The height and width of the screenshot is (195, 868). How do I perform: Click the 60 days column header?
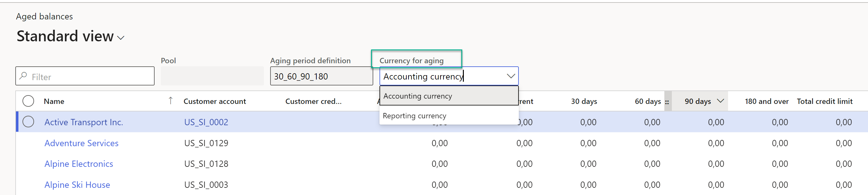point(647,101)
